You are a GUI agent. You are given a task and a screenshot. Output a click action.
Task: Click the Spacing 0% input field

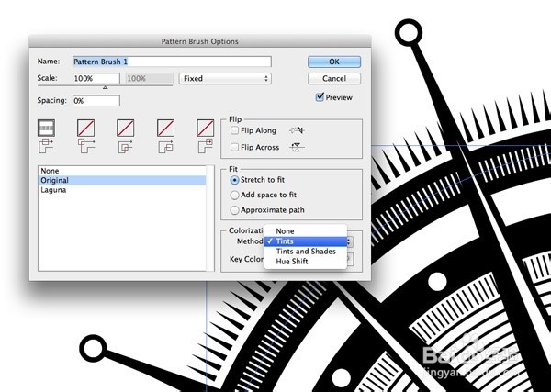click(x=96, y=101)
